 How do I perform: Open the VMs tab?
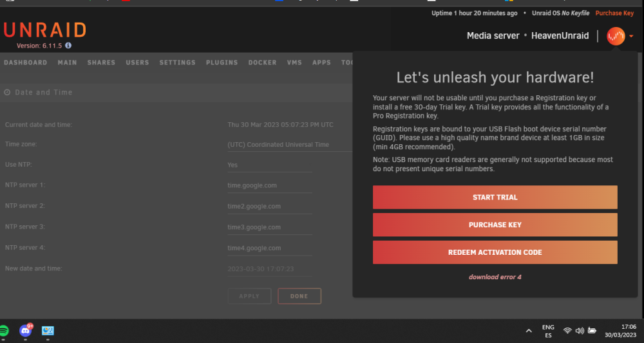[x=294, y=62]
